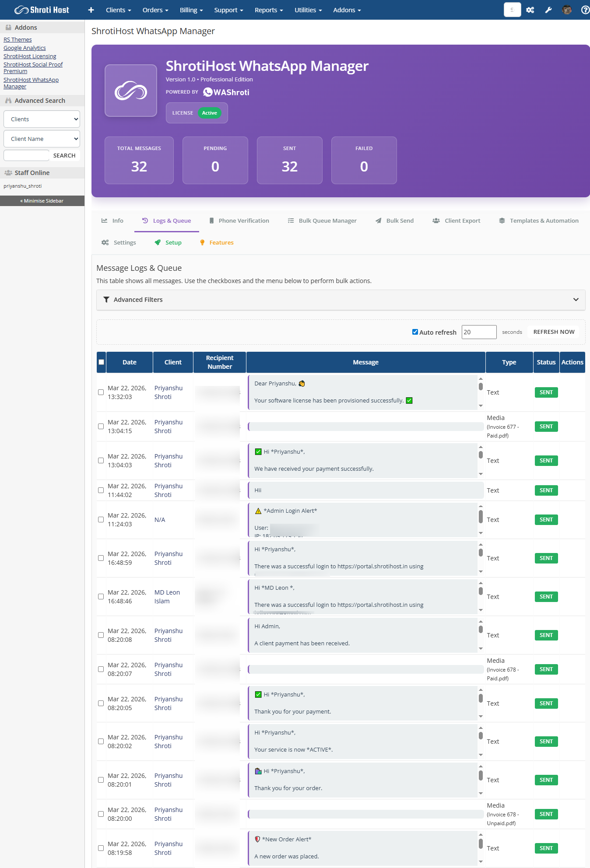Image resolution: width=590 pixels, height=868 pixels.
Task: Click the Phone Verification mobile icon
Action: tap(211, 220)
